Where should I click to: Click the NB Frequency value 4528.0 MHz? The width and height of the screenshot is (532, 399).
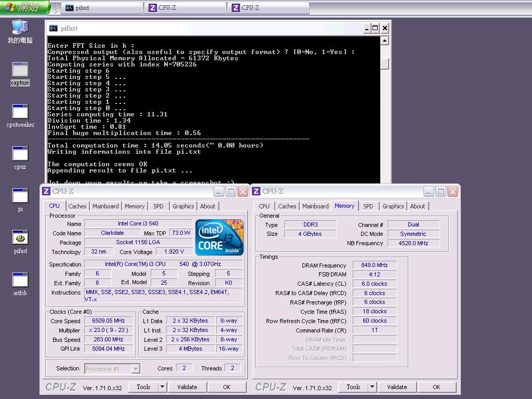coord(413,243)
